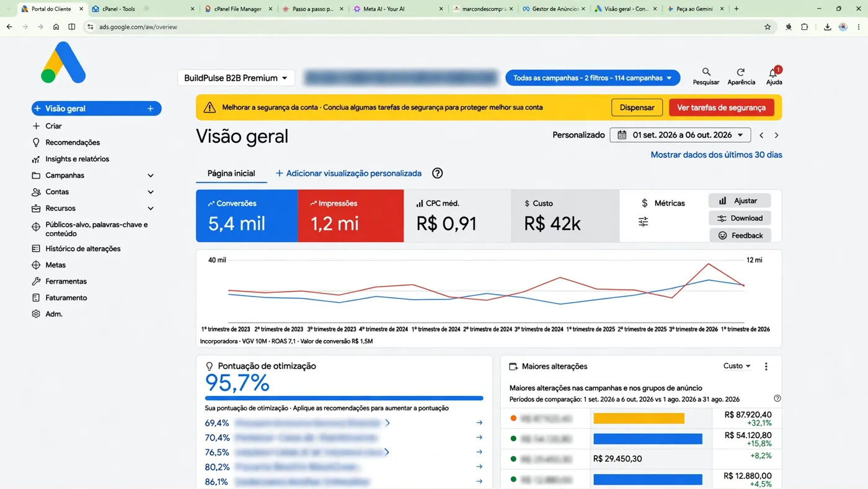Viewport: 868px width, 489px height.
Task: Open a new browser tab
Action: (x=736, y=9)
